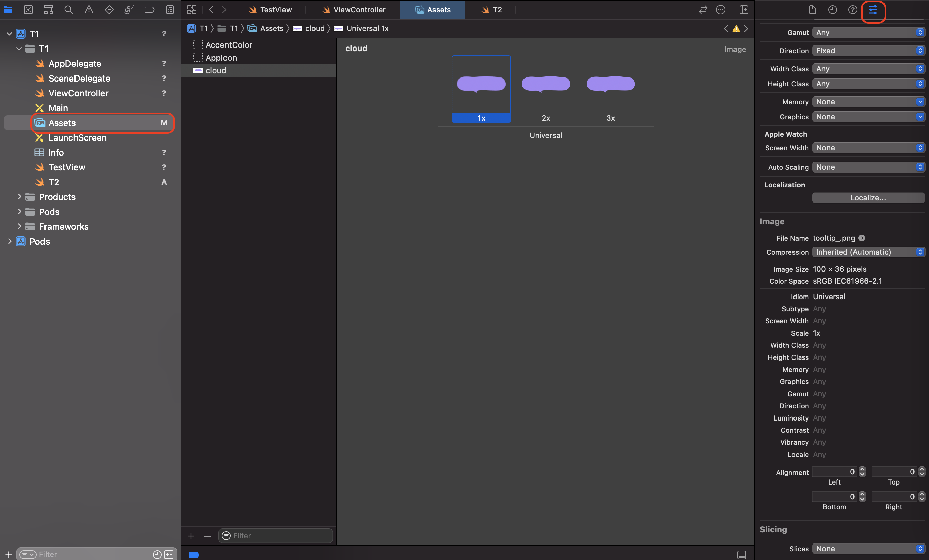
Task: Toggle recent files filter clock icon
Action: (x=157, y=554)
